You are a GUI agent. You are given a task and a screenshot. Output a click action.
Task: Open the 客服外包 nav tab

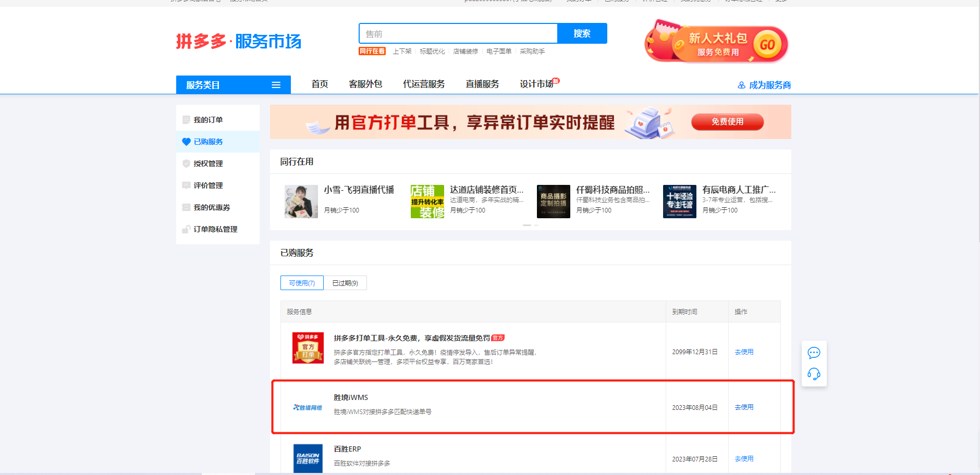tap(365, 84)
